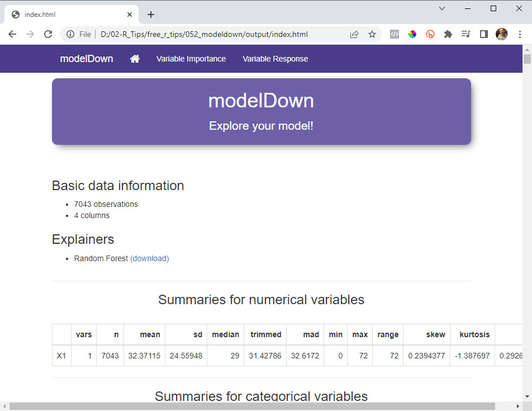Open the media control playlist icon
This screenshot has height=411, width=532.
click(x=466, y=34)
